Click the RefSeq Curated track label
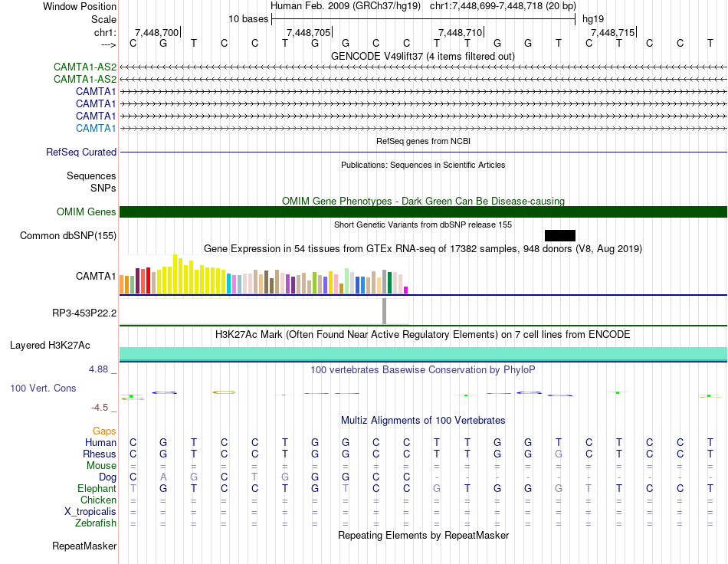This screenshot has height=564, width=728. click(x=81, y=152)
